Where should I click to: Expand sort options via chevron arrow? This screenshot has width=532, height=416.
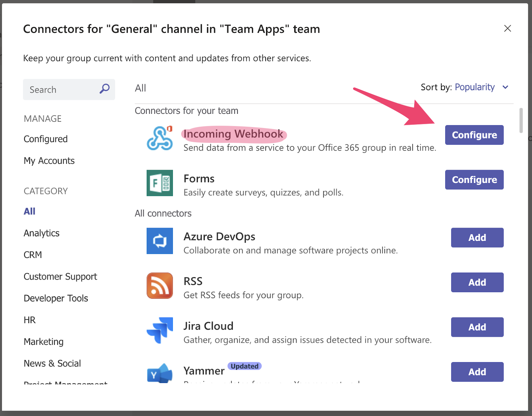pyautogui.click(x=505, y=87)
